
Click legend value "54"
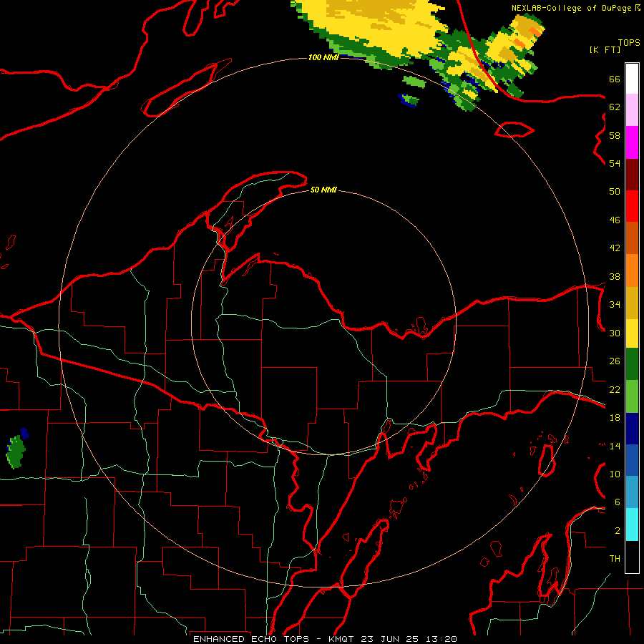615,163
